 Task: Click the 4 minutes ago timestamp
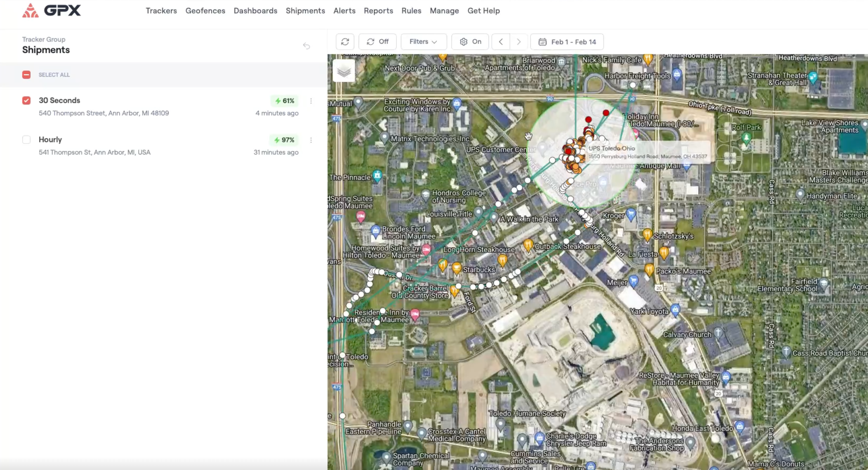[x=277, y=113]
